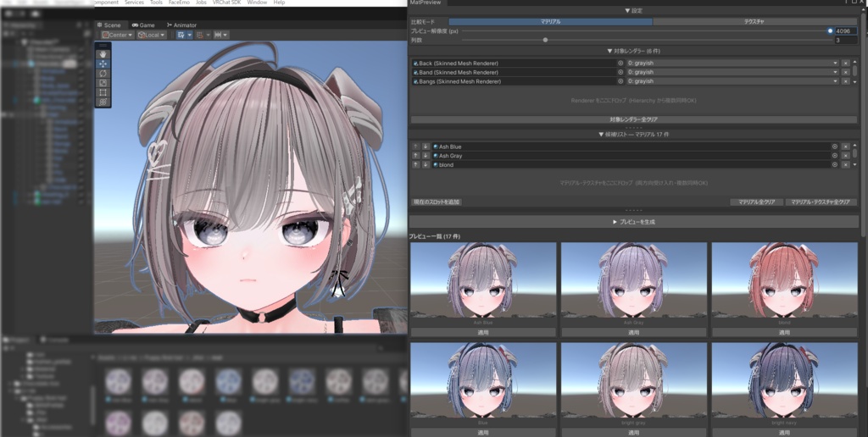
Task: Remove Ash Gray from candidate list
Action: tap(845, 156)
